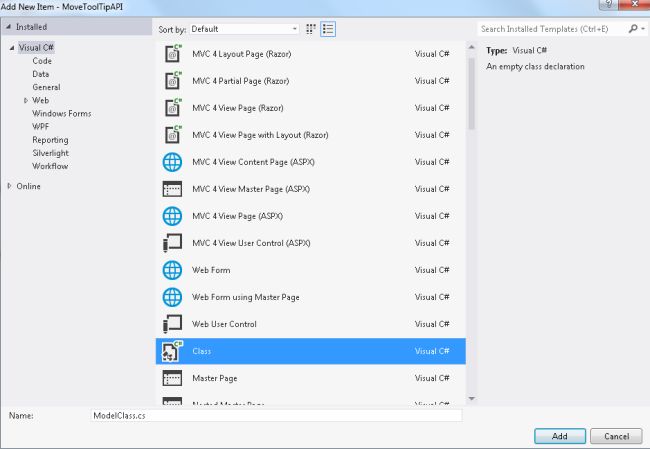The image size is (650, 449).
Task: Click the Class template icon
Action: tap(172, 351)
